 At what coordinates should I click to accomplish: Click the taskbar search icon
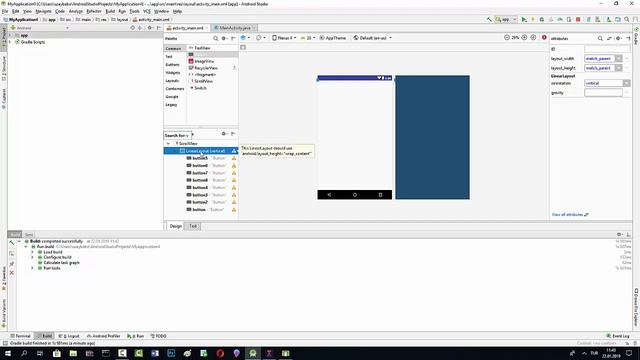[24, 353]
